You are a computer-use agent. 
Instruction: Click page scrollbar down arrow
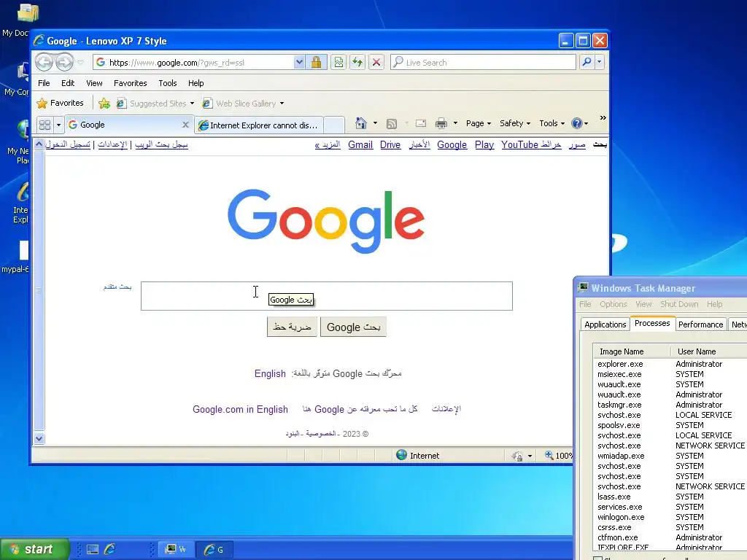[39, 438]
